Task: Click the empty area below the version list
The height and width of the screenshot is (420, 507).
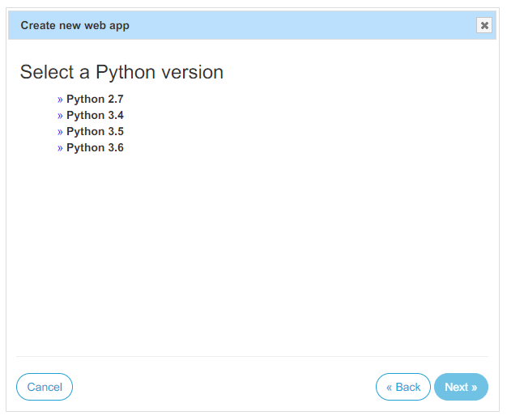Action: pyautogui.click(x=251, y=251)
